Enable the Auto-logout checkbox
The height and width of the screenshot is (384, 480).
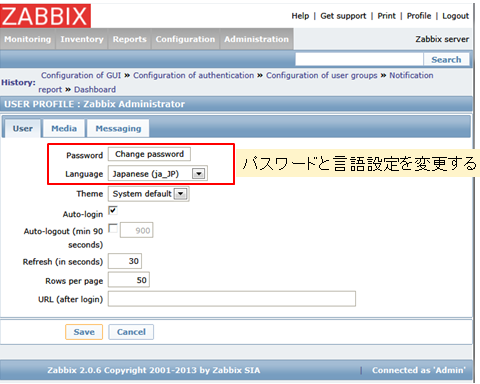tap(113, 228)
